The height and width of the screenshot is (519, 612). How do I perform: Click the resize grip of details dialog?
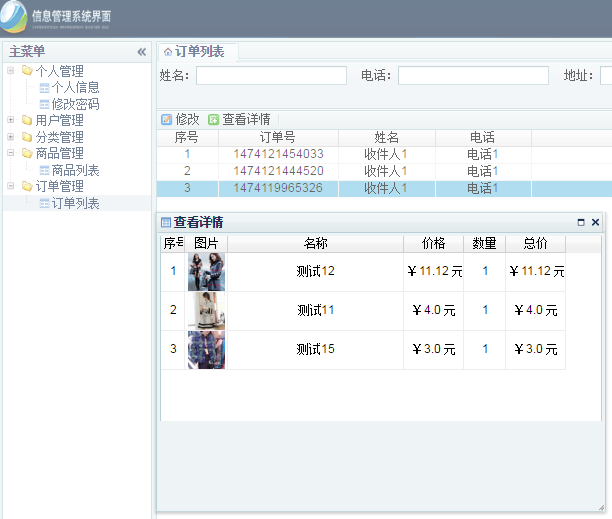coord(601,507)
